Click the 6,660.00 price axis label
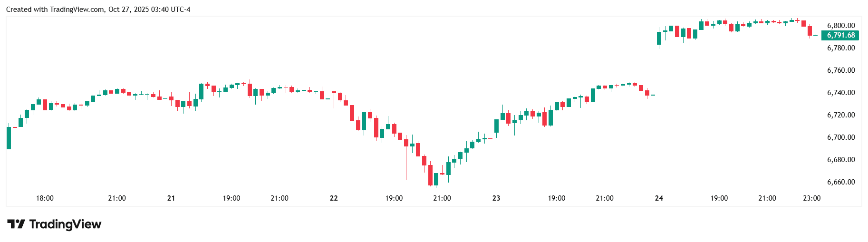This screenshot has height=242, width=868. 841,182
